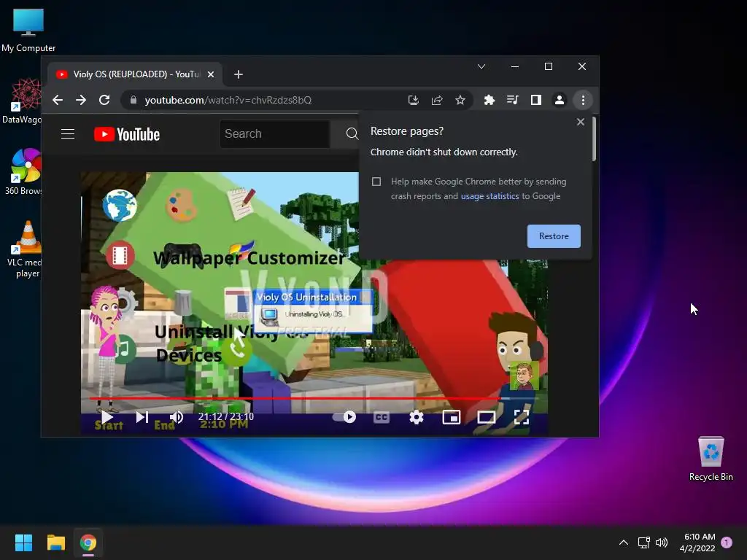Open YouTube hamburger guide menu
Viewport: 747px width, 560px height.
click(x=68, y=134)
